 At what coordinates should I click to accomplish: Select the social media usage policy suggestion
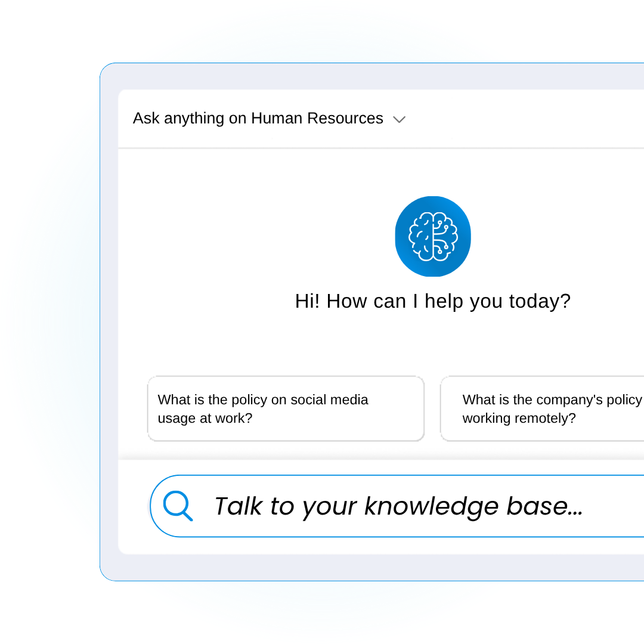click(286, 408)
